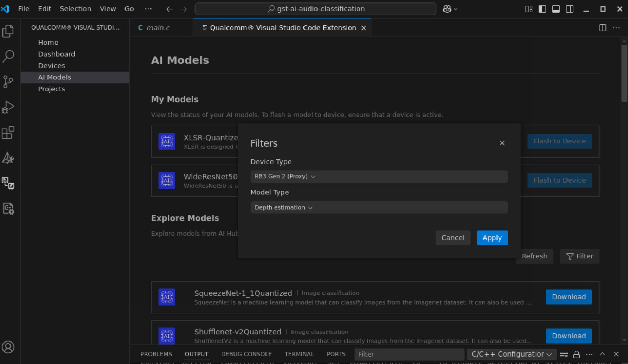Flash WideResNet50 model to device
This screenshot has width=628, height=364.
(560, 180)
